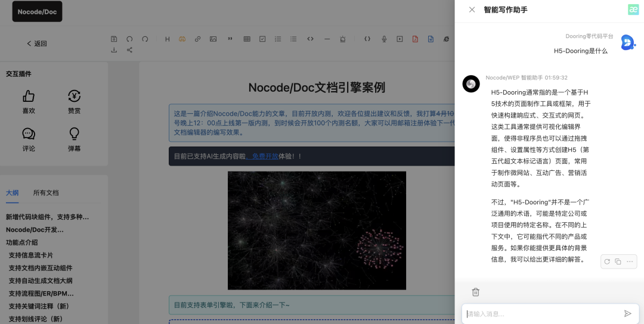Go back with the 返回 button
This screenshot has width=644, height=324.
[x=37, y=43]
